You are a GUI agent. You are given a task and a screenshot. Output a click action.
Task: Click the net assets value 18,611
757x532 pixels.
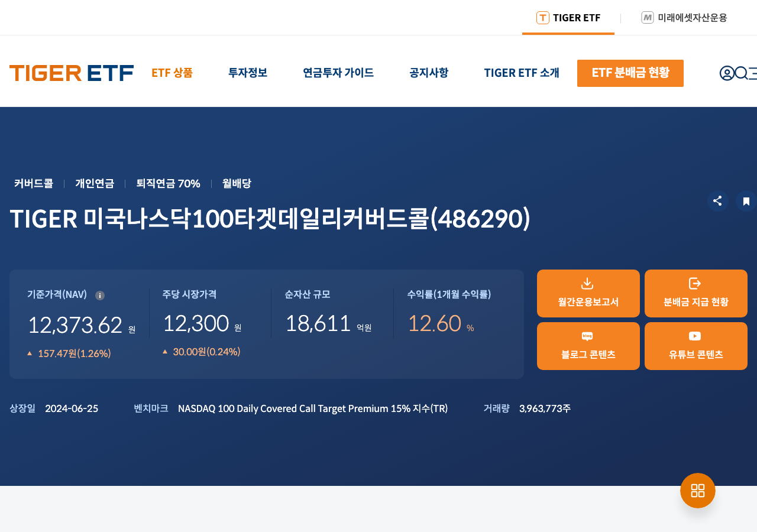coord(318,323)
